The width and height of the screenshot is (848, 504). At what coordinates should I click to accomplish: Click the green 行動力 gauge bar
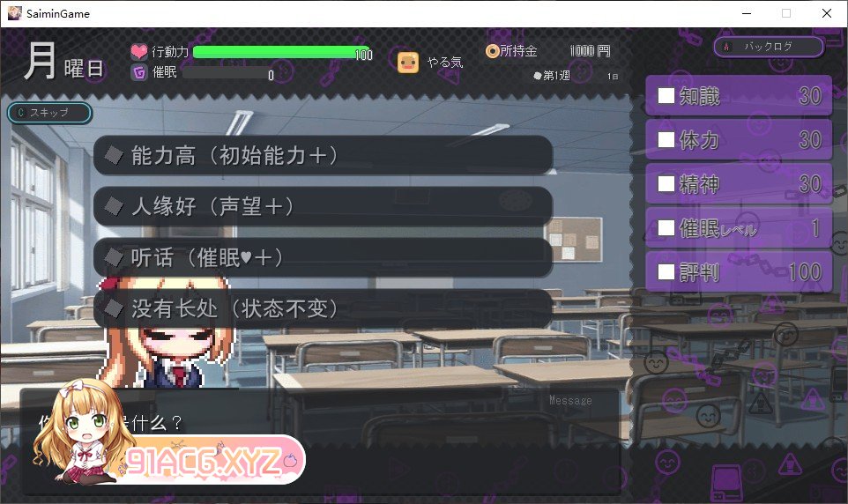[x=281, y=52]
